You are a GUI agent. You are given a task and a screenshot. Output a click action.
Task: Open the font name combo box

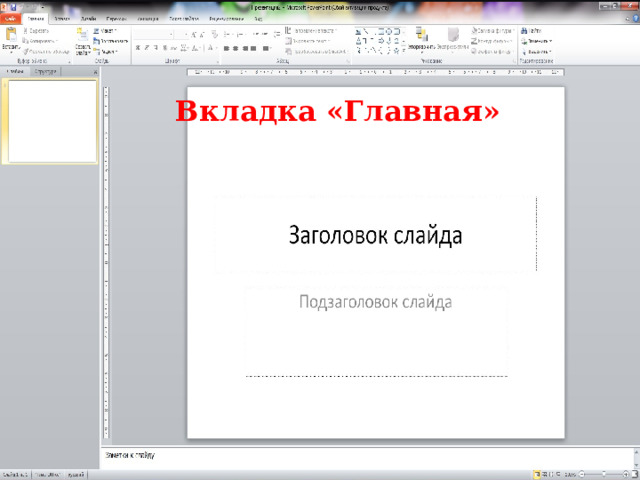[x=153, y=35]
